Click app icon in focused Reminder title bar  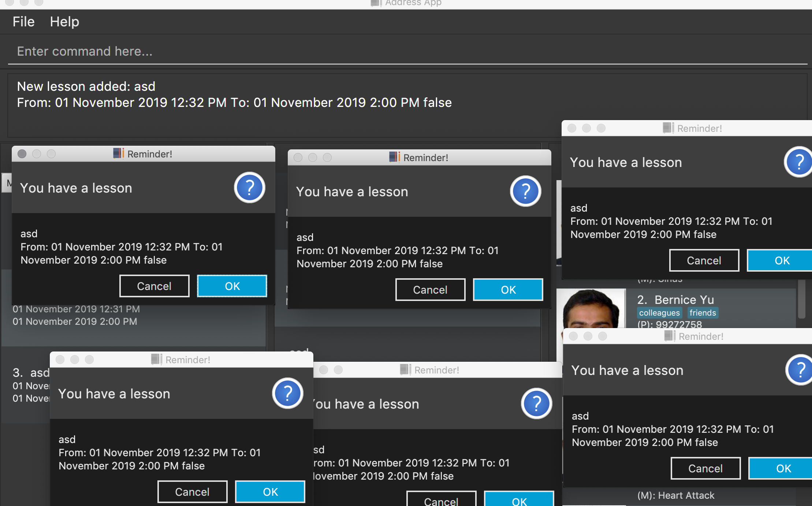pyautogui.click(x=118, y=153)
